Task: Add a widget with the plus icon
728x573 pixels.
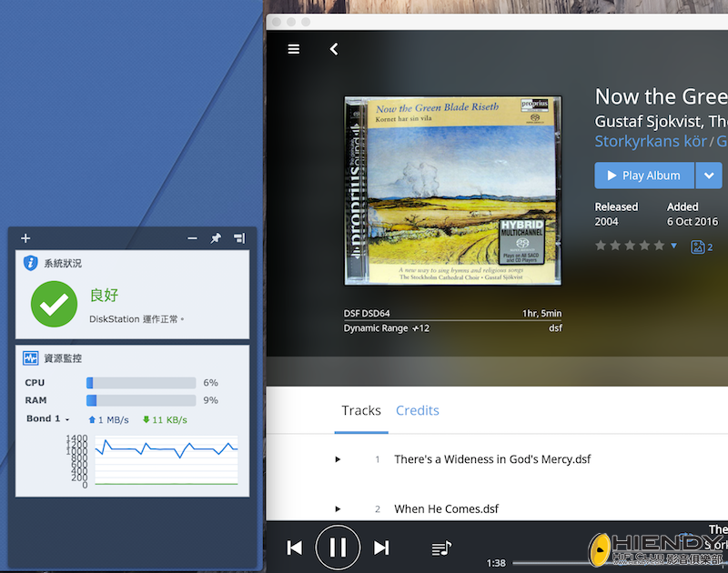Action: 25,238
